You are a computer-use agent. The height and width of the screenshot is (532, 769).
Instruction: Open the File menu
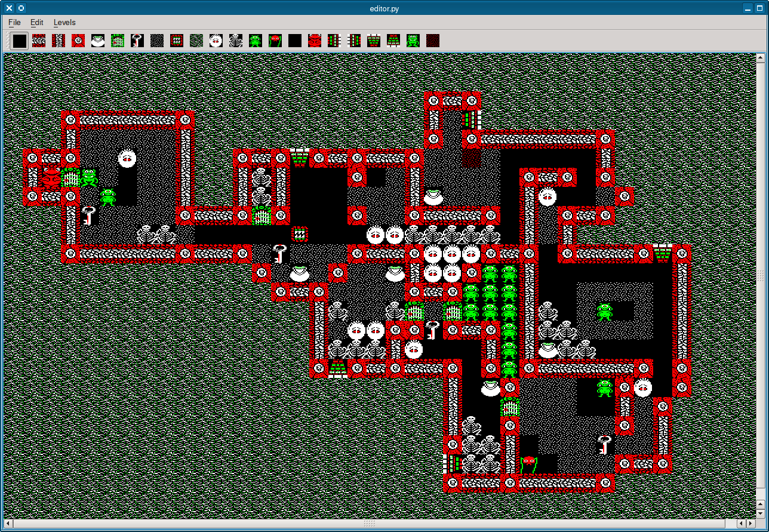[x=14, y=22]
